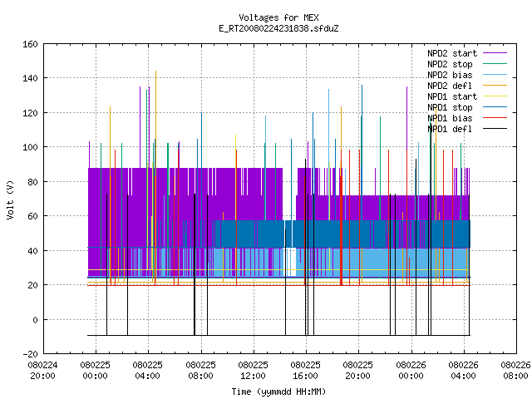Click the '080225 16:00' x-axis tick label

[306, 371]
